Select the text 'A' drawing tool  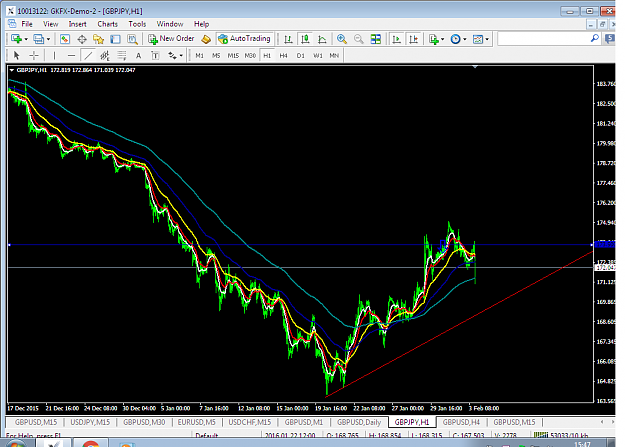(138, 55)
